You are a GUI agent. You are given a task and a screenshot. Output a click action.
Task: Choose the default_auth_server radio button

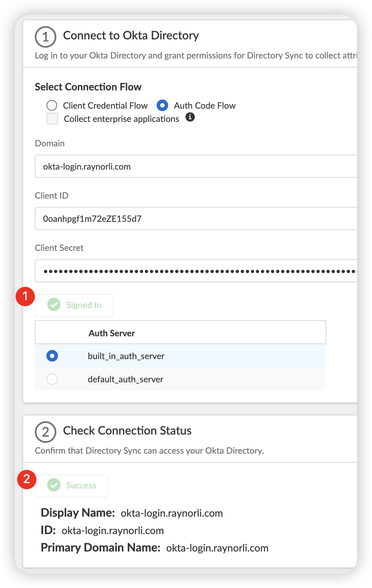tap(52, 379)
